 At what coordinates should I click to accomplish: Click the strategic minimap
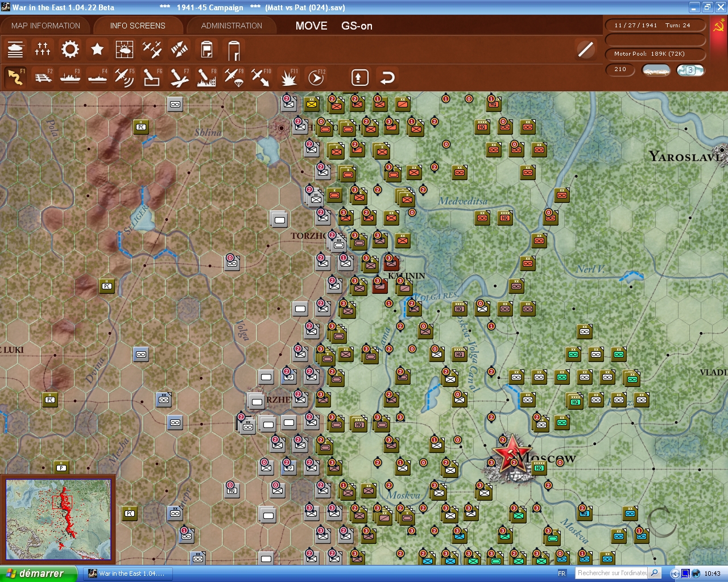(x=58, y=519)
